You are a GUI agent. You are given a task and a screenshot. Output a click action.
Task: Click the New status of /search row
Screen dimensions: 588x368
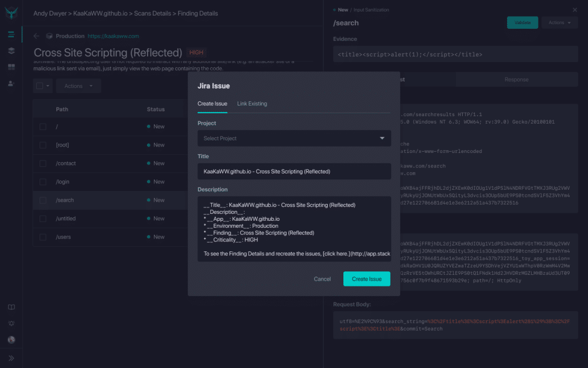156,200
